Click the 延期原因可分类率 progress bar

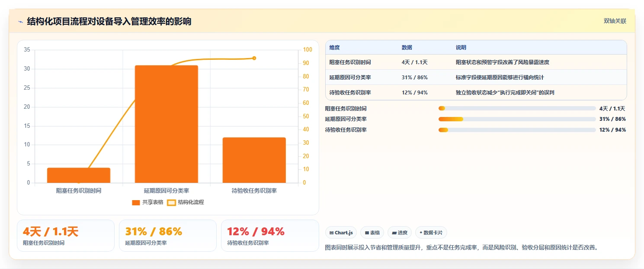pos(517,119)
